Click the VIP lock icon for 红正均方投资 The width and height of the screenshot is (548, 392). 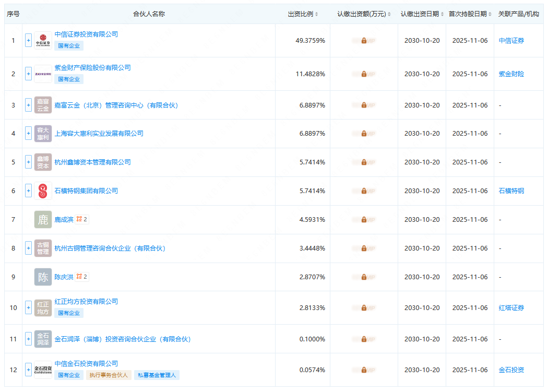(x=364, y=308)
